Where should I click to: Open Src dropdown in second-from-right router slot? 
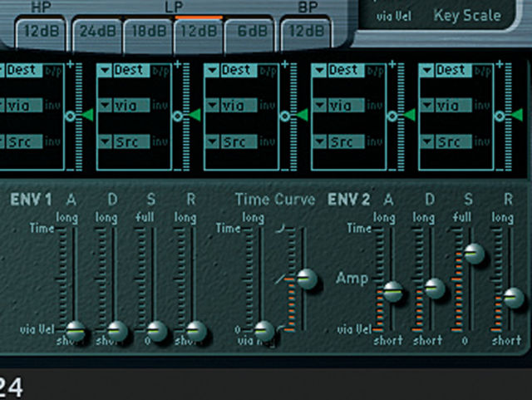tap(338, 141)
